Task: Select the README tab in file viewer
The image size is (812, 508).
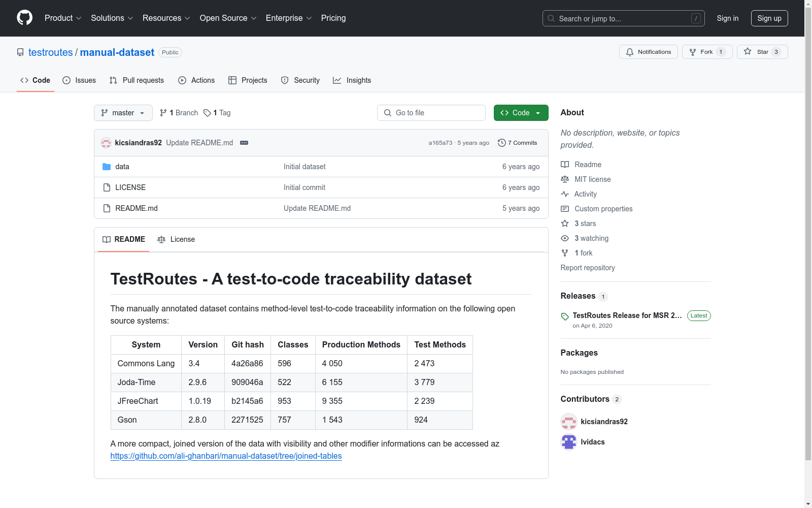Action: pos(124,239)
